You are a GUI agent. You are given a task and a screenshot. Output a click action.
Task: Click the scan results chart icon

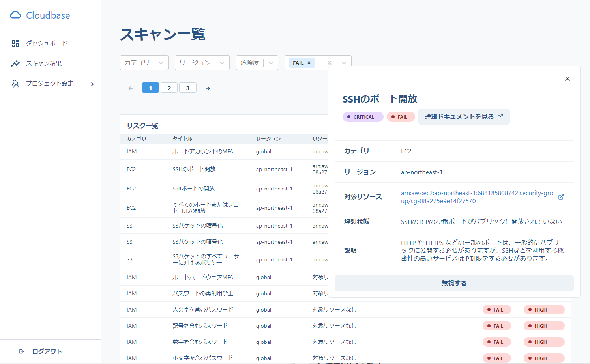tap(15, 63)
